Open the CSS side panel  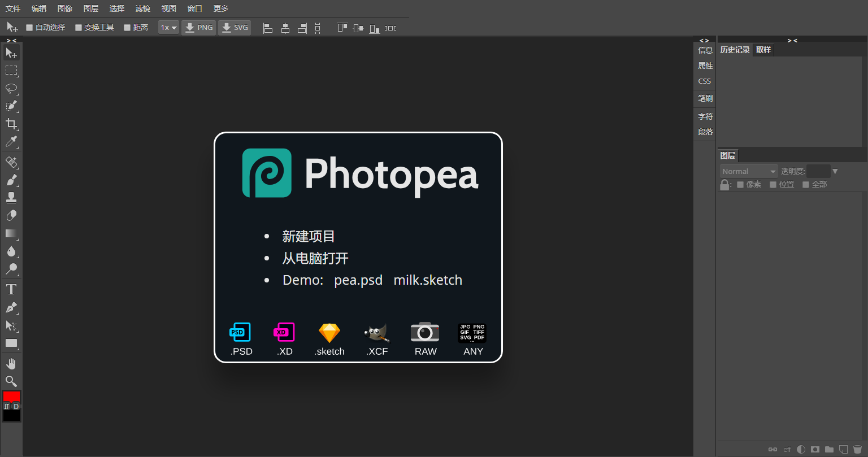point(705,81)
